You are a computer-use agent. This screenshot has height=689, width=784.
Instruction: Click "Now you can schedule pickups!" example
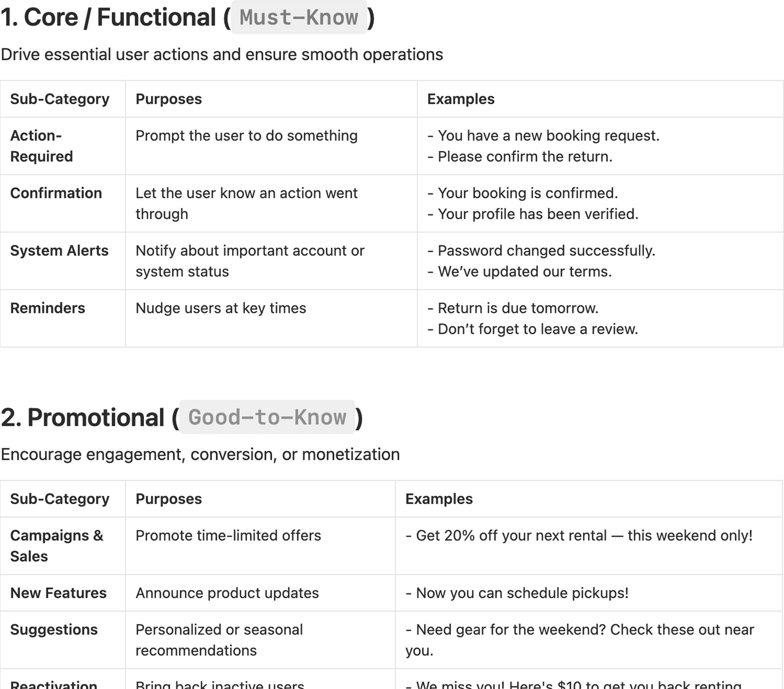tap(522, 593)
